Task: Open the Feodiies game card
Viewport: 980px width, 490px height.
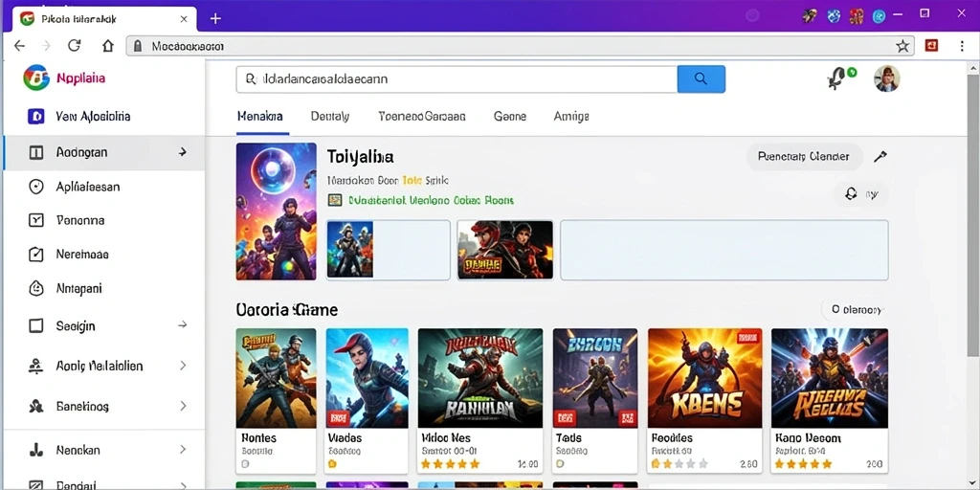Action: point(705,400)
